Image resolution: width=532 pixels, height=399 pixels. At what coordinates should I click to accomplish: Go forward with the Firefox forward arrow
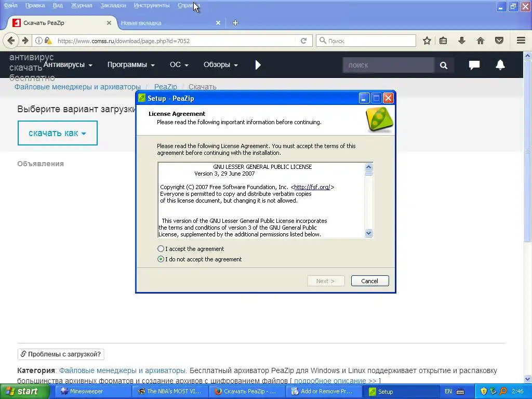(25, 41)
